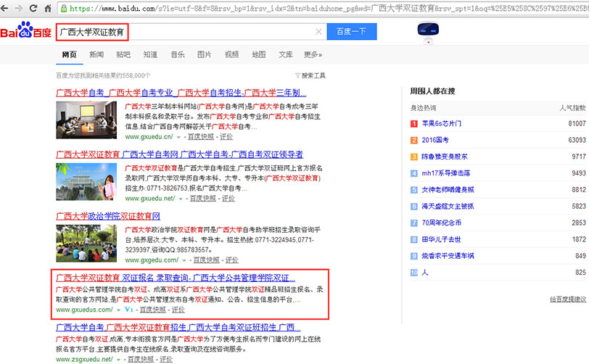
Task: Click rank badge 2 beside 2016国考
Action: [x=414, y=140]
